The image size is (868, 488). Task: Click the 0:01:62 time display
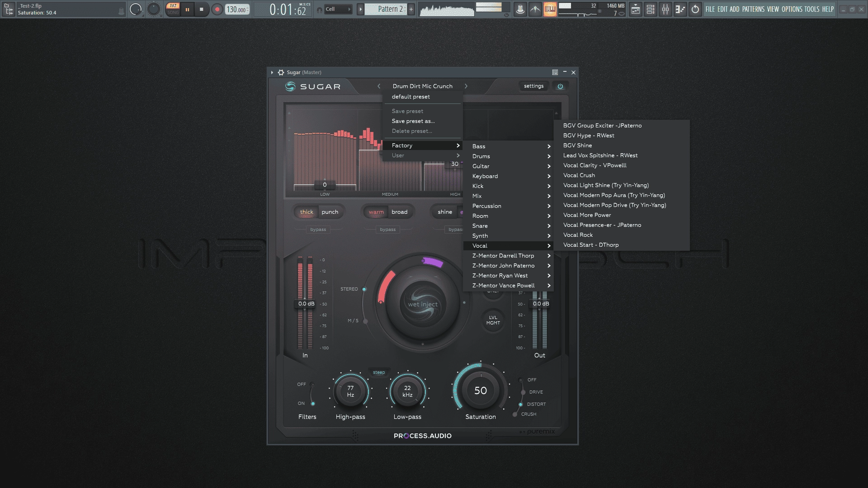(288, 9)
